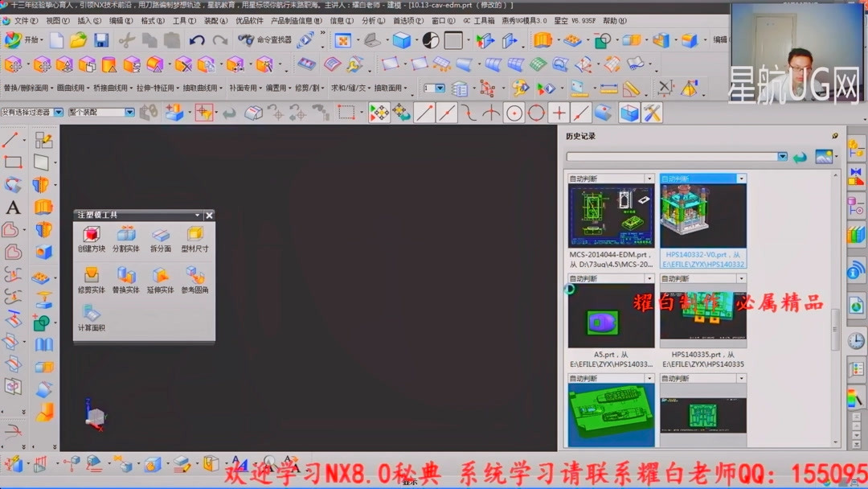Click the 计算面积 (Calculate Area) icon
868x489 pixels.
pos(92,314)
